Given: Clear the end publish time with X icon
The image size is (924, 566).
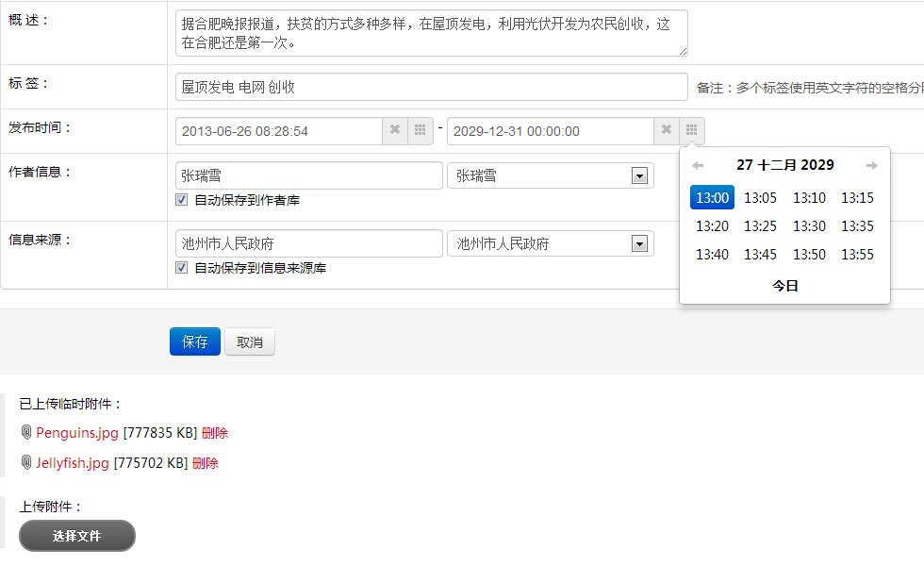Looking at the screenshot, I should (x=667, y=130).
